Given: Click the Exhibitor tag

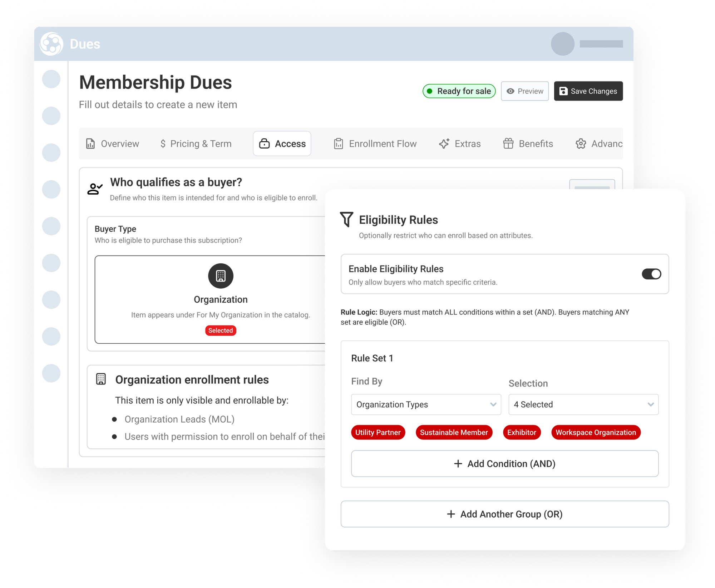Looking at the screenshot, I should (522, 432).
